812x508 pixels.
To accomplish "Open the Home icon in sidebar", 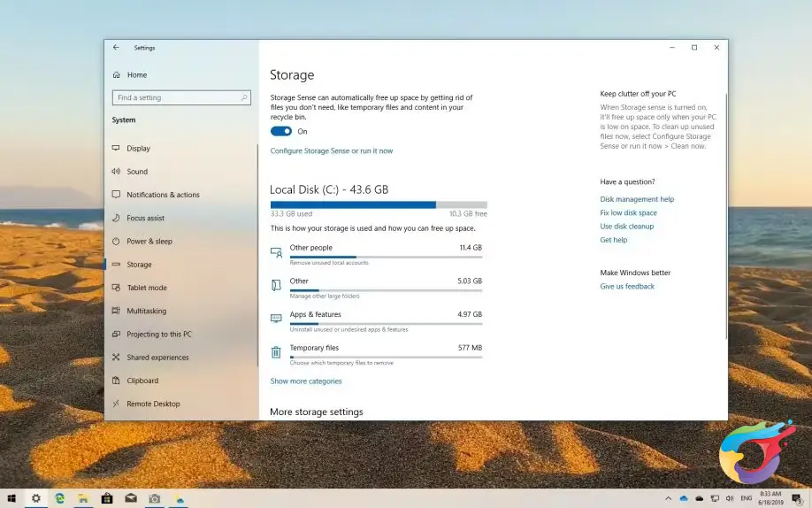I will [x=117, y=74].
